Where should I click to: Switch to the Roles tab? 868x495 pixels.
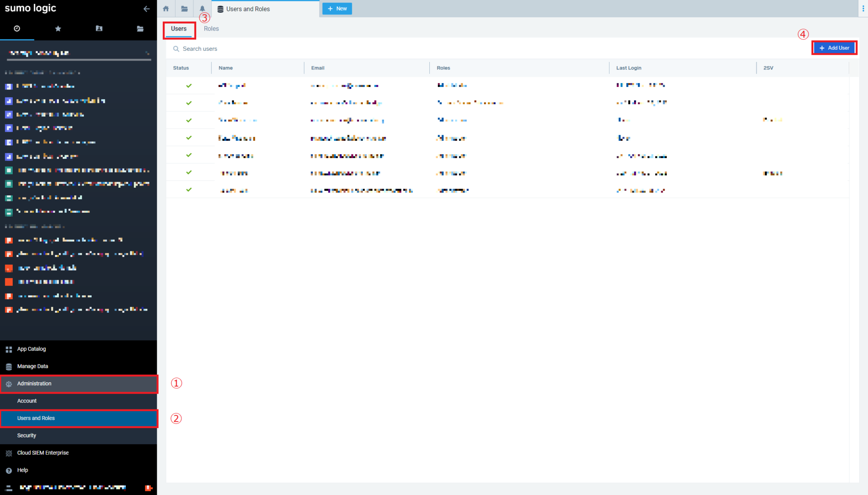coord(211,28)
